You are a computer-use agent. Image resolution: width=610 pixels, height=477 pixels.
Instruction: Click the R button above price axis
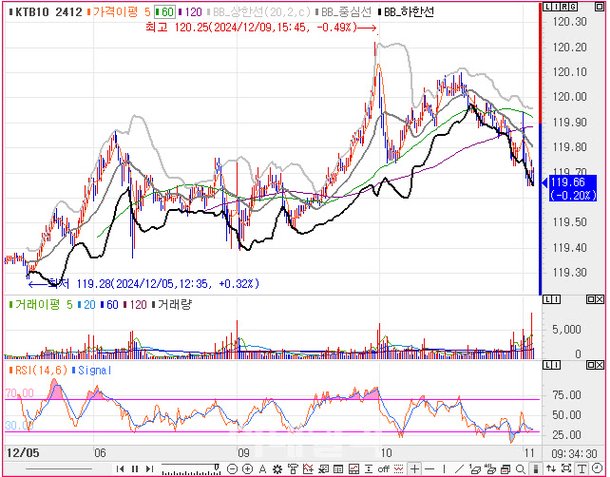pos(565,7)
